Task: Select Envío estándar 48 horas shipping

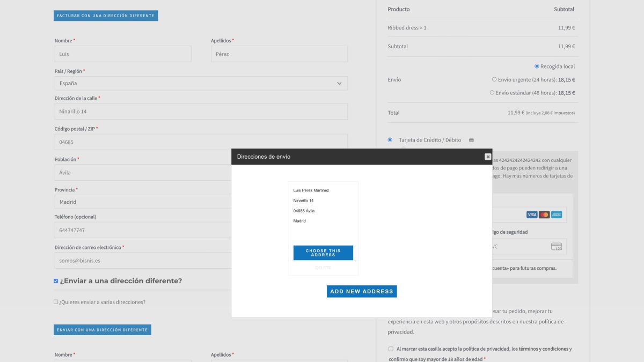Action: (492, 92)
